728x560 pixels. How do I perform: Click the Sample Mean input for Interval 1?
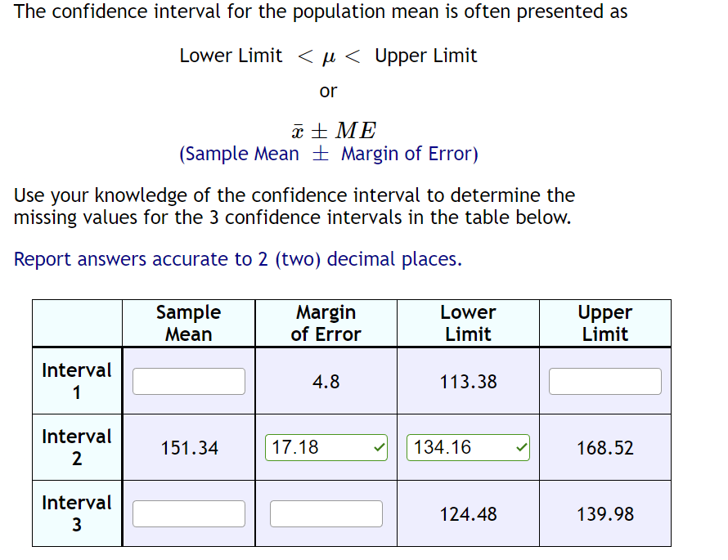tap(188, 381)
